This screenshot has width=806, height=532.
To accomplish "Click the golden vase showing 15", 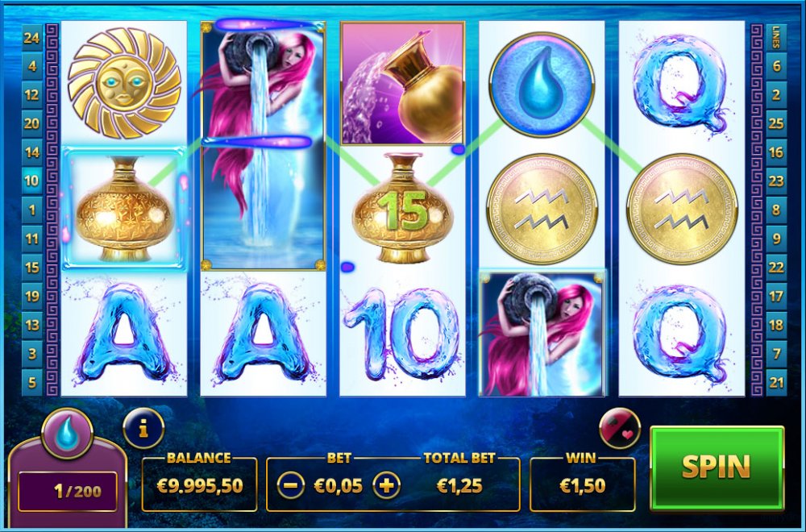I will pos(402,208).
